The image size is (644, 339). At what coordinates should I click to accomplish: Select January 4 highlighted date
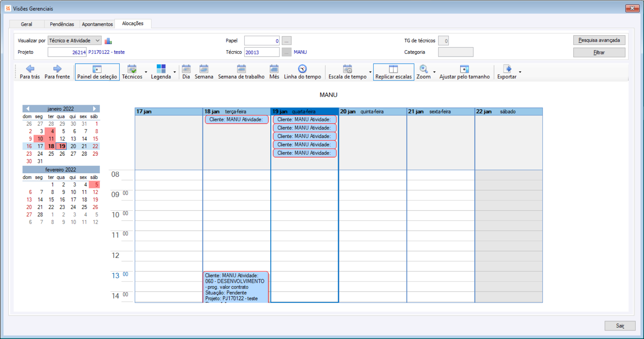coord(51,131)
